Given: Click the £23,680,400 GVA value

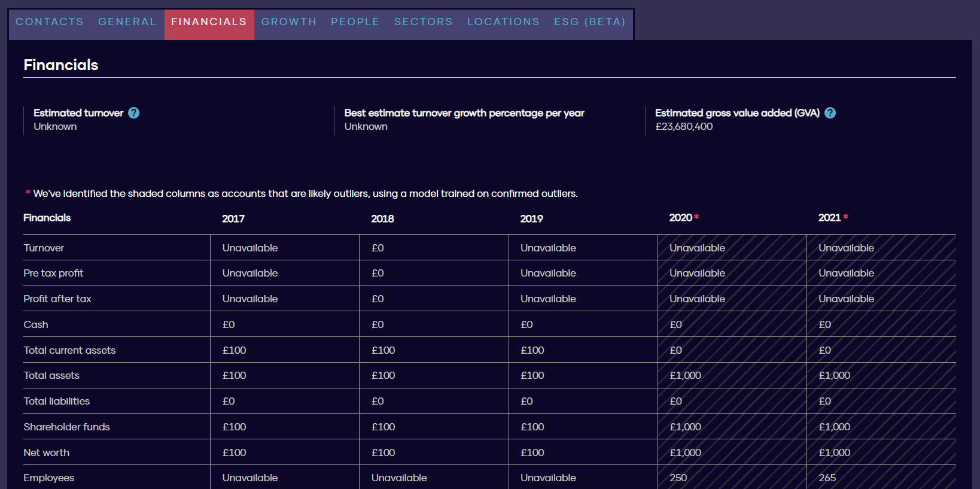Looking at the screenshot, I should (684, 127).
